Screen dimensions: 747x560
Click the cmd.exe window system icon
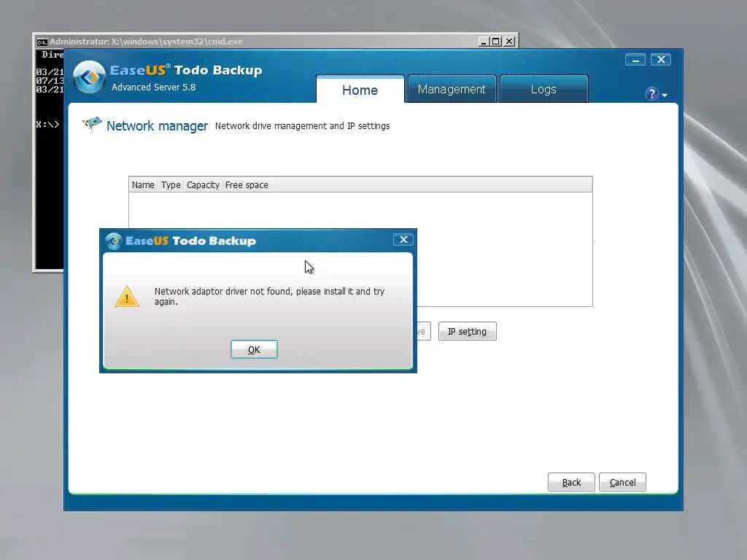click(x=42, y=42)
